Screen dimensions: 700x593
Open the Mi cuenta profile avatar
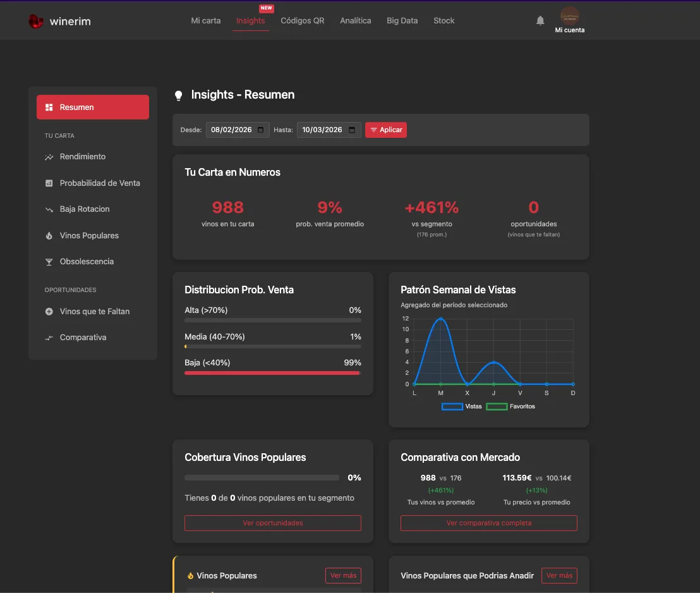point(570,16)
